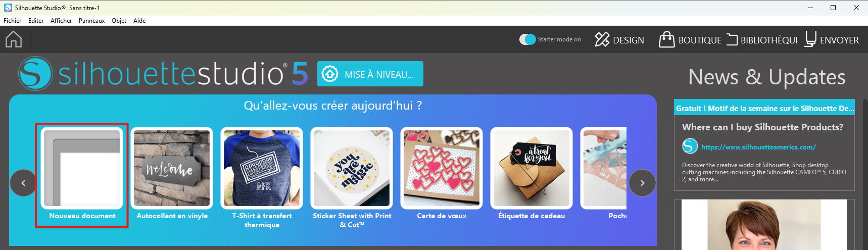Open the Objet menu
868x250 pixels.
(119, 21)
